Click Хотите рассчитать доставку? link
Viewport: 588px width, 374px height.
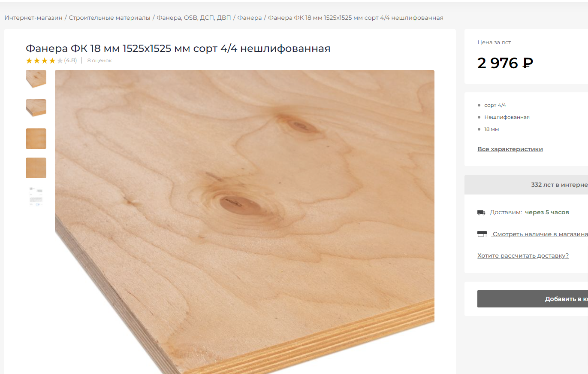click(523, 255)
